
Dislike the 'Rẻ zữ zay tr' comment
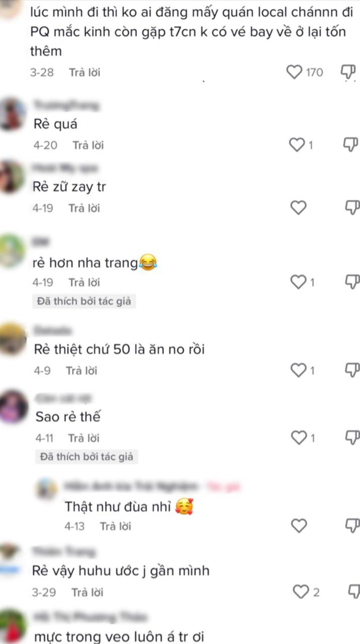click(x=350, y=207)
